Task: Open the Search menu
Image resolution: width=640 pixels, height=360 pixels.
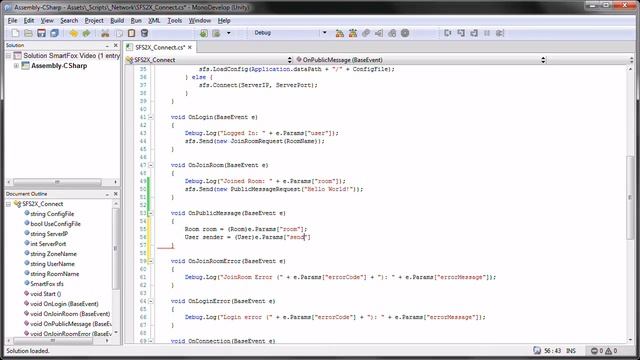Action: tap(69, 20)
